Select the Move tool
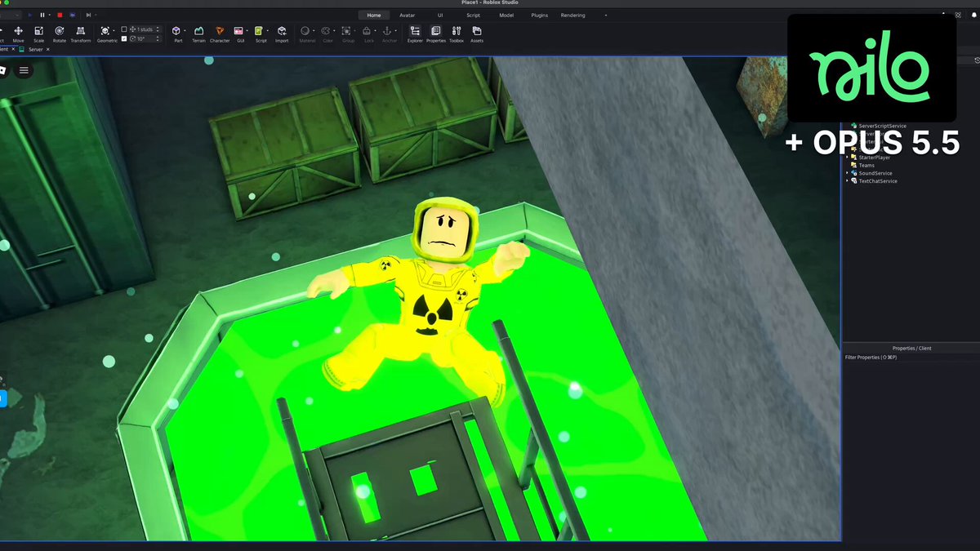The height and width of the screenshot is (551, 980). (x=18, y=33)
